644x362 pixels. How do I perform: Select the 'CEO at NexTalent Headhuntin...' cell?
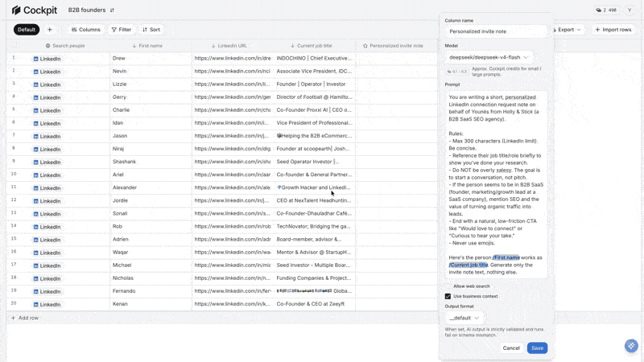pos(315,200)
